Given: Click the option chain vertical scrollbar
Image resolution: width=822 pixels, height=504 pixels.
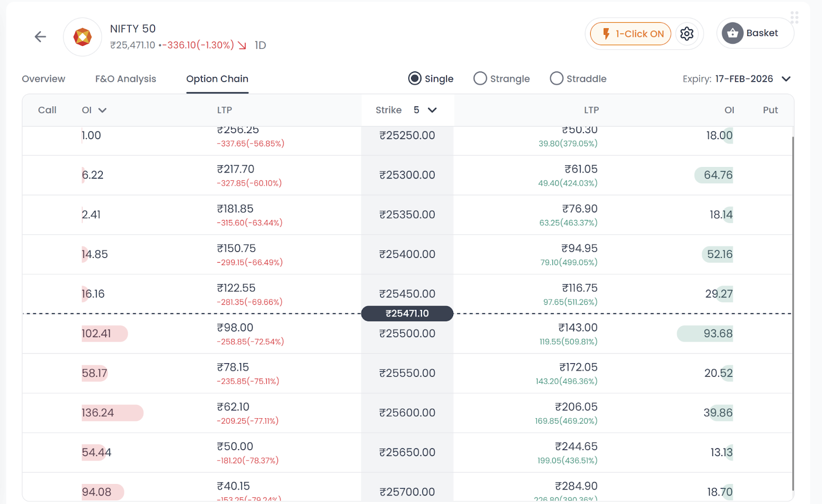Looking at the screenshot, I should click(793, 308).
